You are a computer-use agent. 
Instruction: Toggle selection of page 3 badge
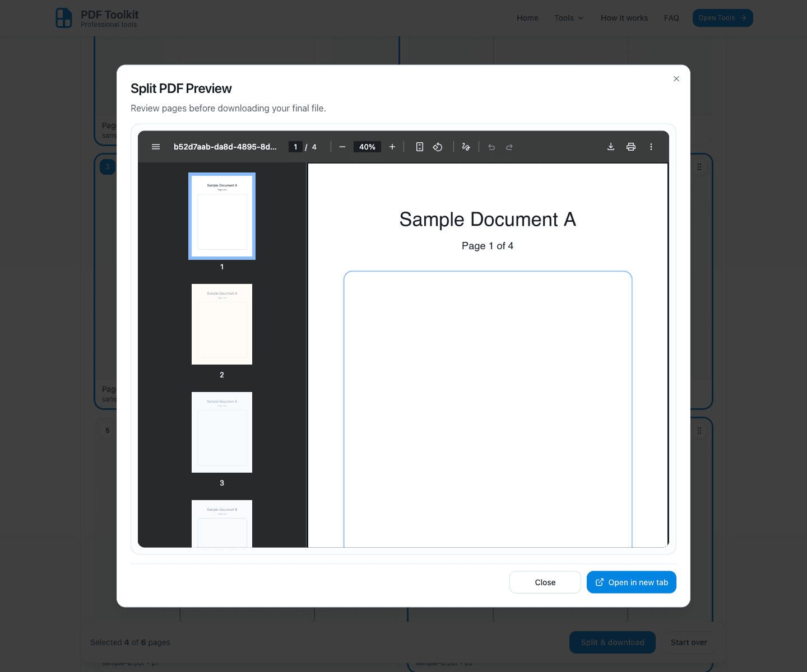107,166
